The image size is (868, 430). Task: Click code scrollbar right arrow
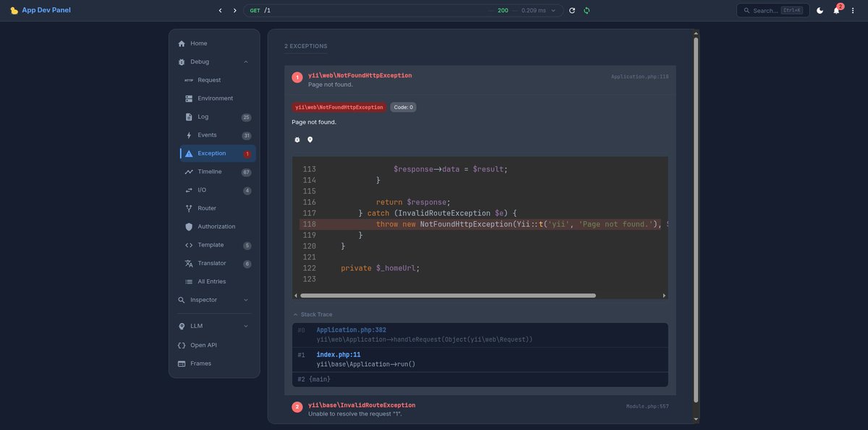[x=665, y=295]
